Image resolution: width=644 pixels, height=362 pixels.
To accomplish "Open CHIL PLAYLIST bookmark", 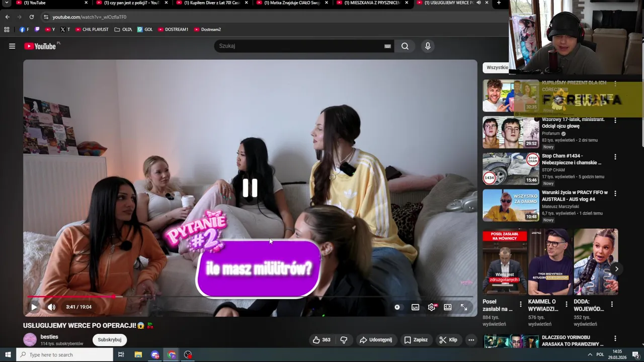I will coord(92,30).
